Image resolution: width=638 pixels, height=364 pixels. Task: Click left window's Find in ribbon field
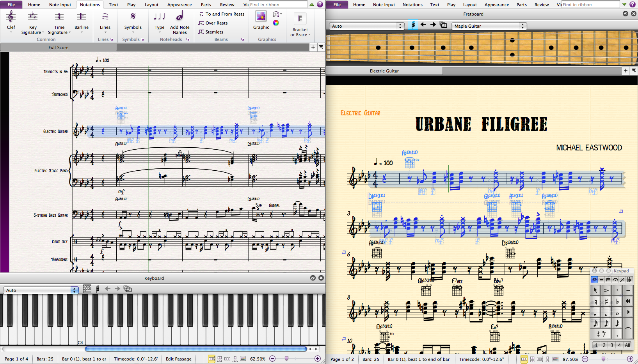[278, 5]
